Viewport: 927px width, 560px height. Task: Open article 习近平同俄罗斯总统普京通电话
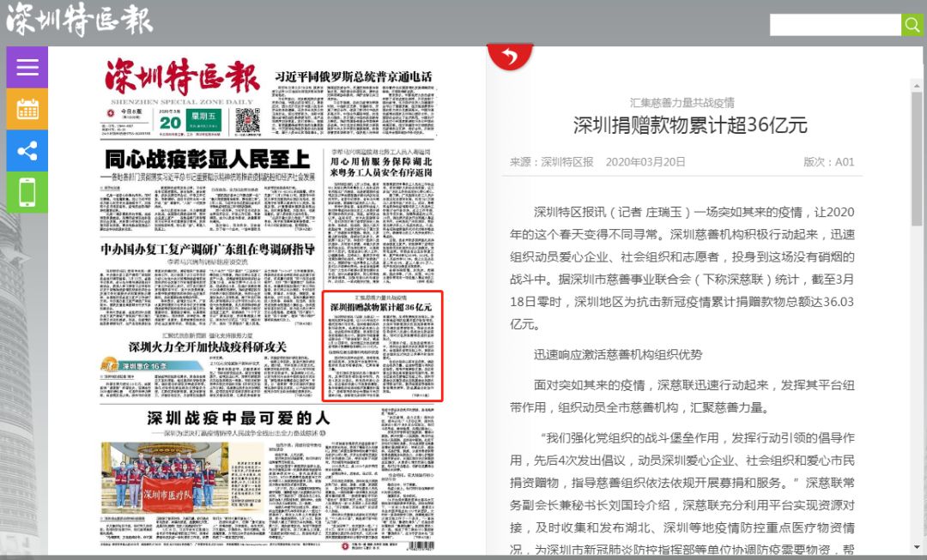point(353,77)
